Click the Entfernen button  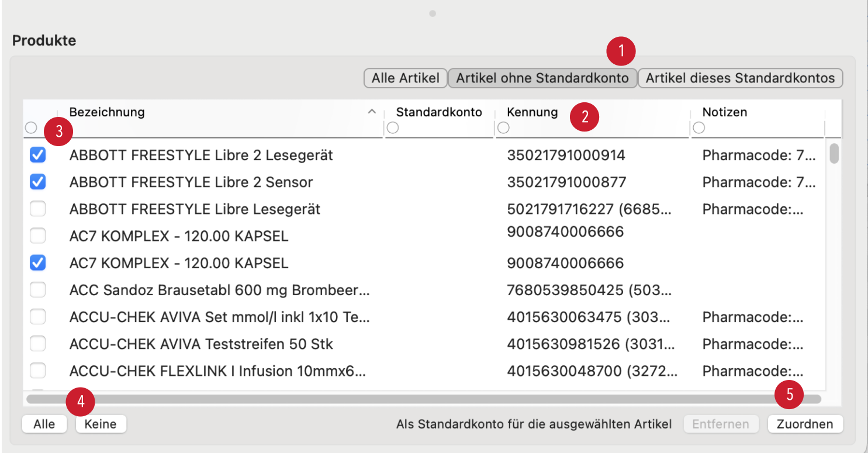coord(721,424)
